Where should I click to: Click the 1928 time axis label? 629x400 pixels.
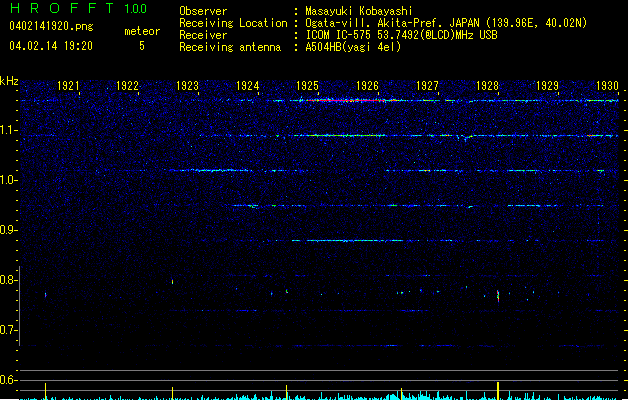click(487, 86)
